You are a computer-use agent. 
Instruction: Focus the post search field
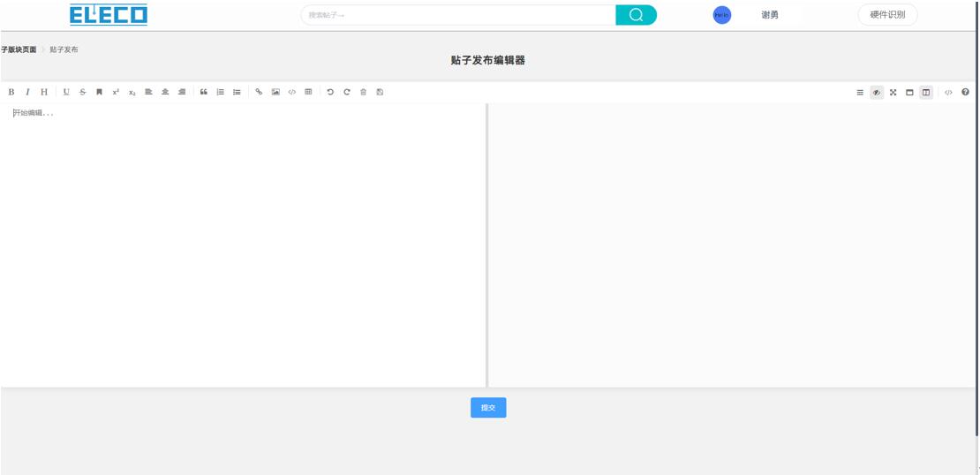tap(458, 15)
